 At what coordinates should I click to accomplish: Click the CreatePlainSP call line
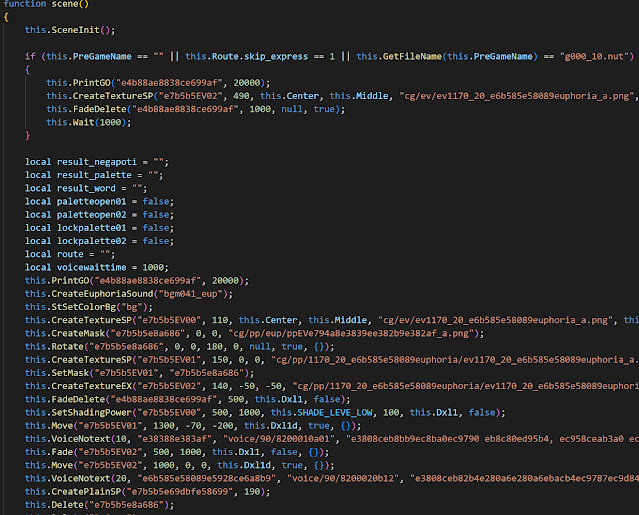pos(148,491)
